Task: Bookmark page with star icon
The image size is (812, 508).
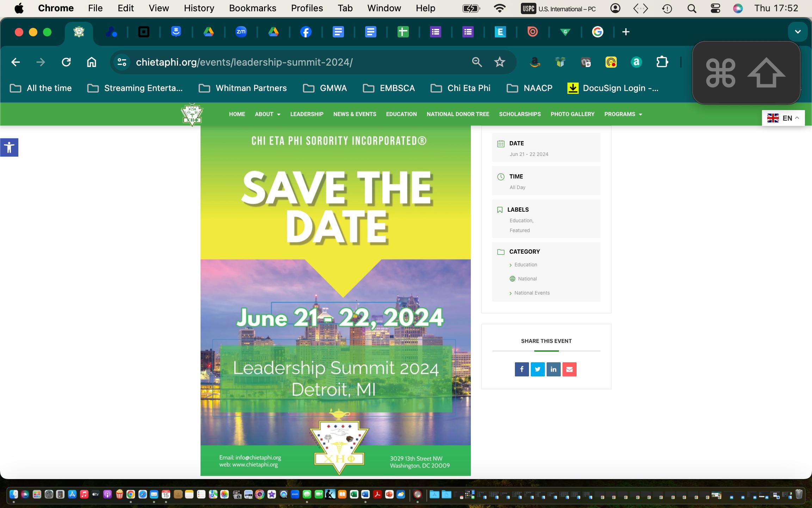Action: pos(499,62)
